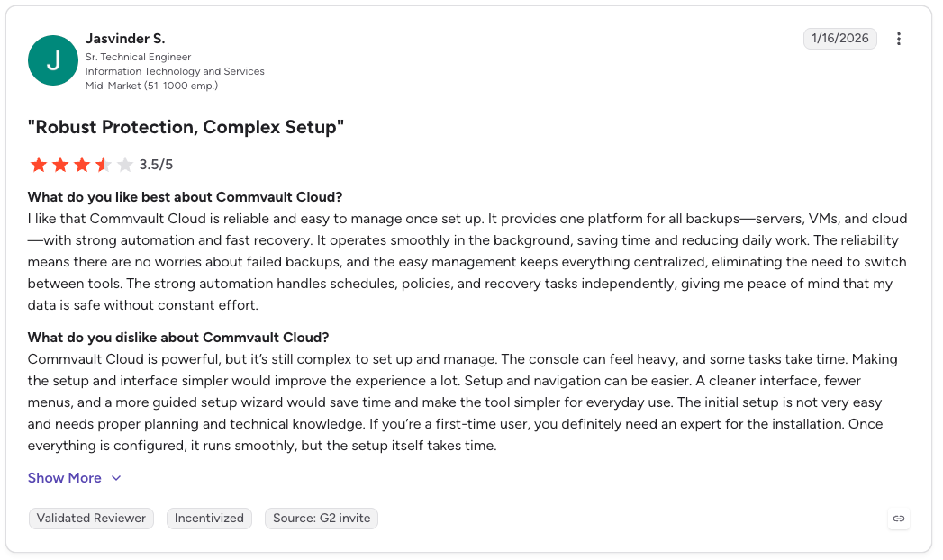This screenshot has width=943, height=560.
Task: Click the half-filled fourth star
Action: point(104,165)
